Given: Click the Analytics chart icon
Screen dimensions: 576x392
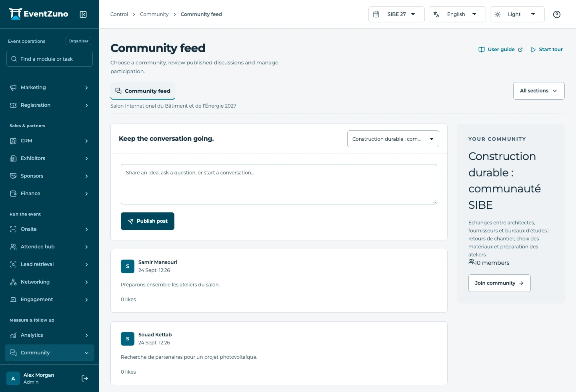Looking at the screenshot, I should click(x=13, y=335).
